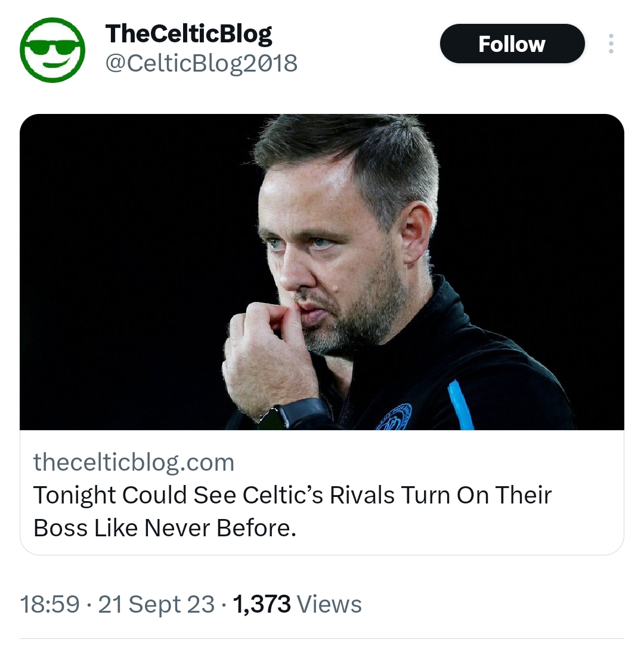Viewport: 644px width, 658px height.
Task: Open TheCelticBlog profile avatar
Action: click(x=52, y=50)
